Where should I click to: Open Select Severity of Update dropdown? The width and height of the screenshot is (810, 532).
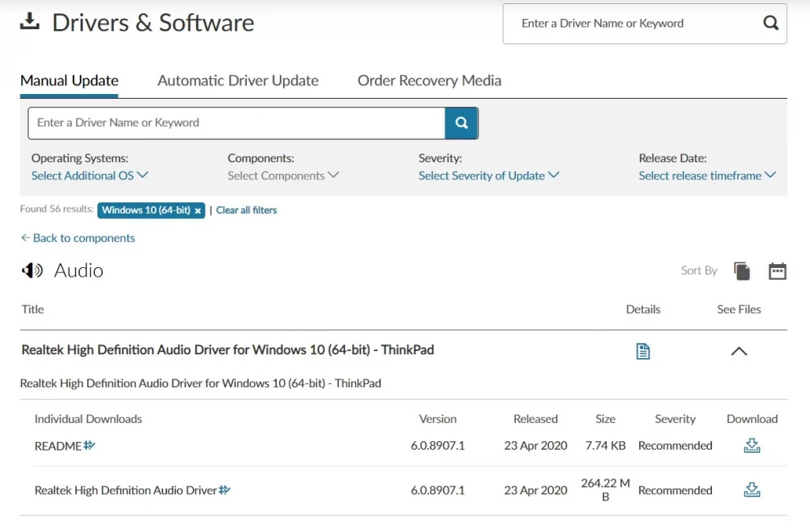(x=489, y=176)
